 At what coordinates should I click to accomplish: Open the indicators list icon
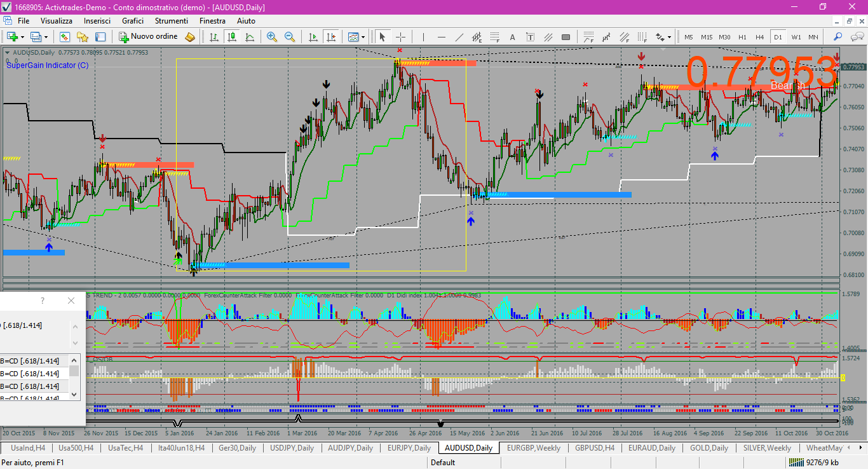click(353, 37)
